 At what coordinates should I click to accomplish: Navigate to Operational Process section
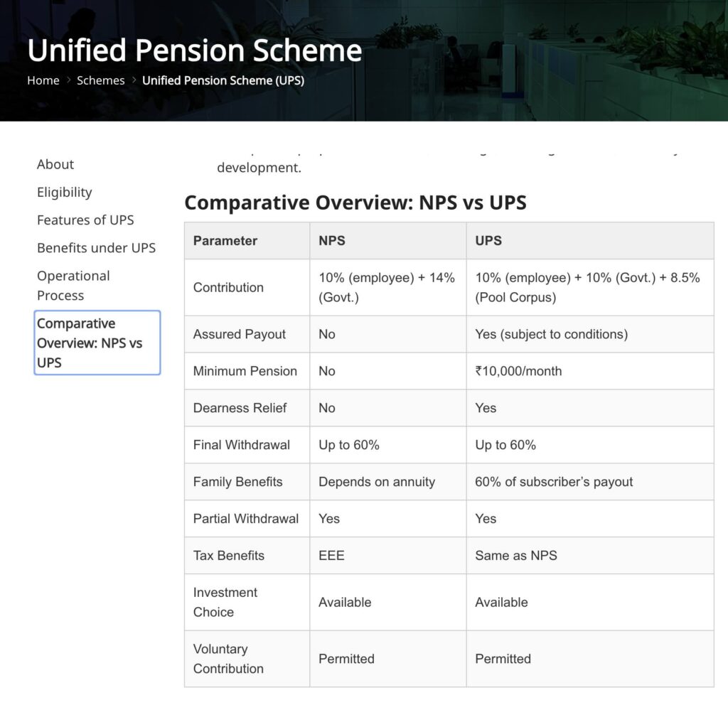point(73,285)
